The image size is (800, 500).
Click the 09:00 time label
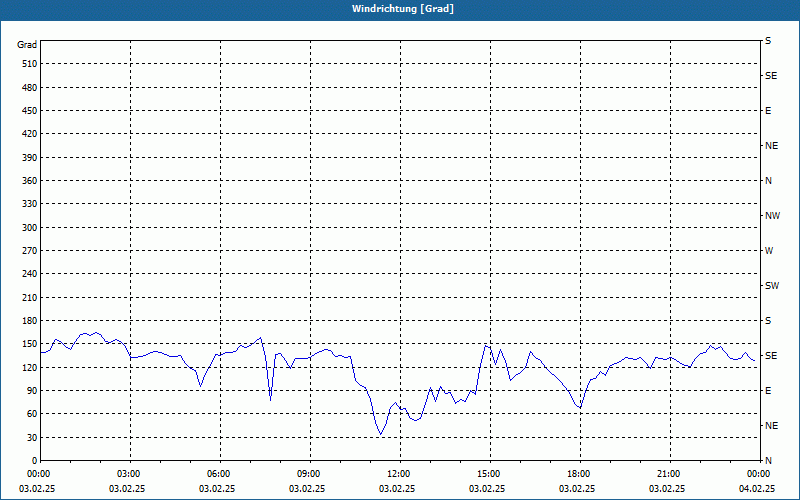click(x=311, y=474)
